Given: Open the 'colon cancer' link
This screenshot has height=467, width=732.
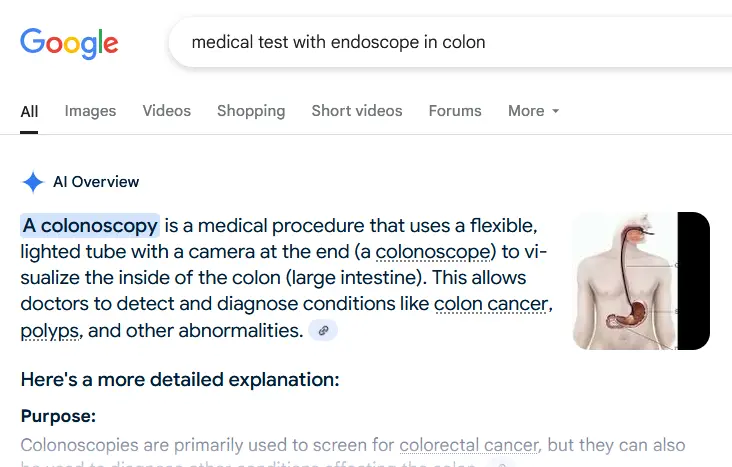Looking at the screenshot, I should (492, 303).
